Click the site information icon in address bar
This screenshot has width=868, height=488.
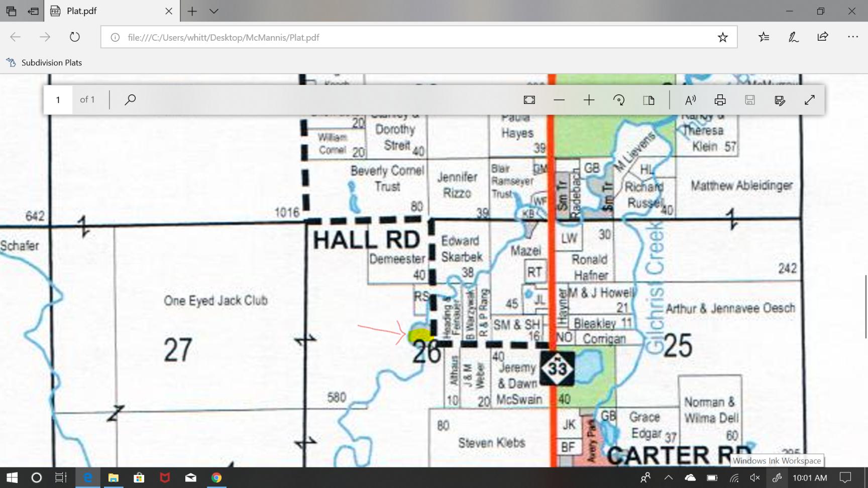coord(115,37)
